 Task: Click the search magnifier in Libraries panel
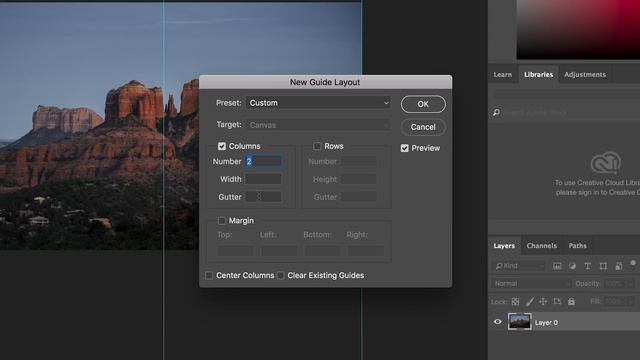496,112
